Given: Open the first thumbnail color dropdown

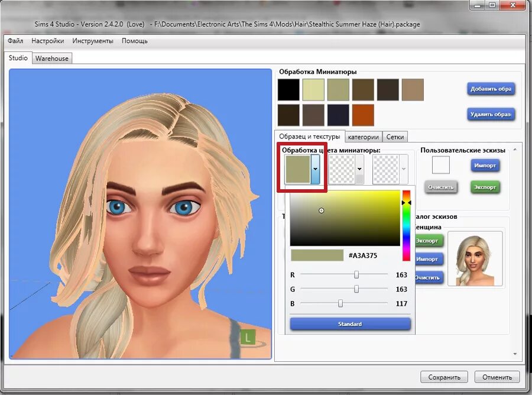Looking at the screenshot, I should point(317,168).
